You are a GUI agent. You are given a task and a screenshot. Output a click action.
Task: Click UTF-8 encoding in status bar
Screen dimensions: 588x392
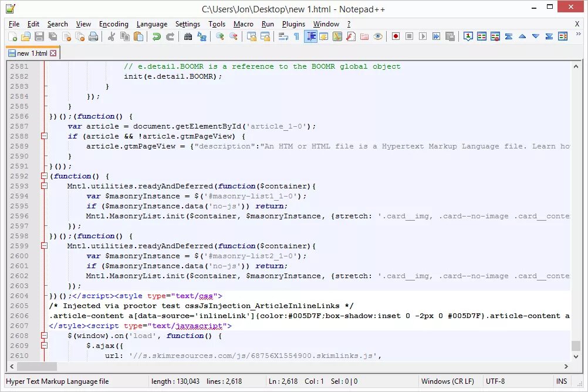(495, 381)
